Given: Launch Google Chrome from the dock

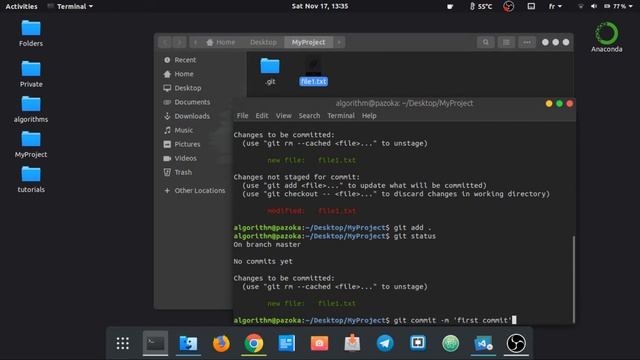Looking at the screenshot, I should pyautogui.click(x=253, y=343).
